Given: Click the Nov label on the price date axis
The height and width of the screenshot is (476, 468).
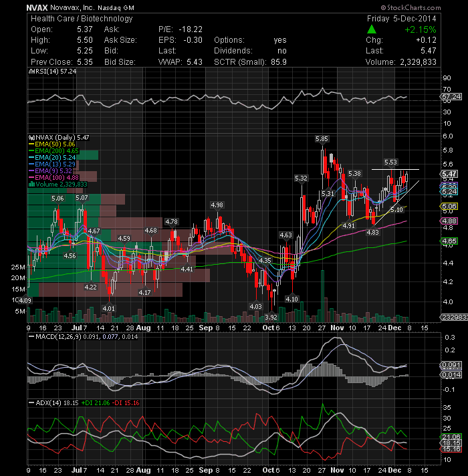Looking at the screenshot, I should 337,328.
